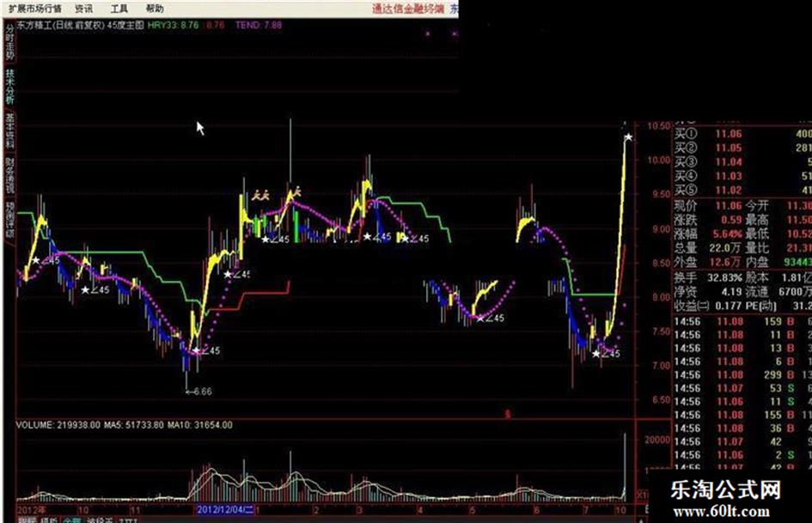Switch to the 技术分析 side tab

(9, 87)
